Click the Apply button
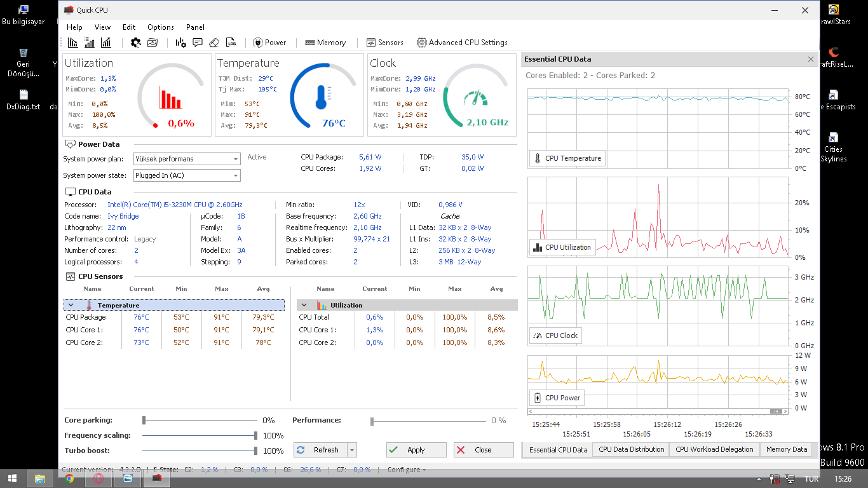Image resolution: width=868 pixels, height=488 pixels. point(416,450)
